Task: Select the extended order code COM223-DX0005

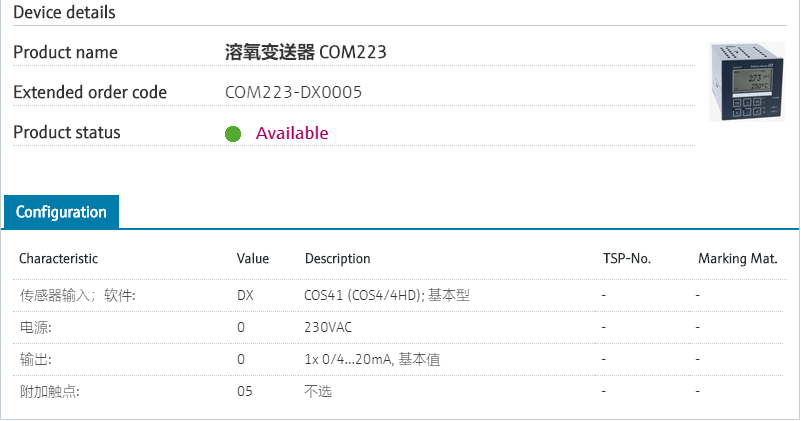Action: [x=293, y=92]
